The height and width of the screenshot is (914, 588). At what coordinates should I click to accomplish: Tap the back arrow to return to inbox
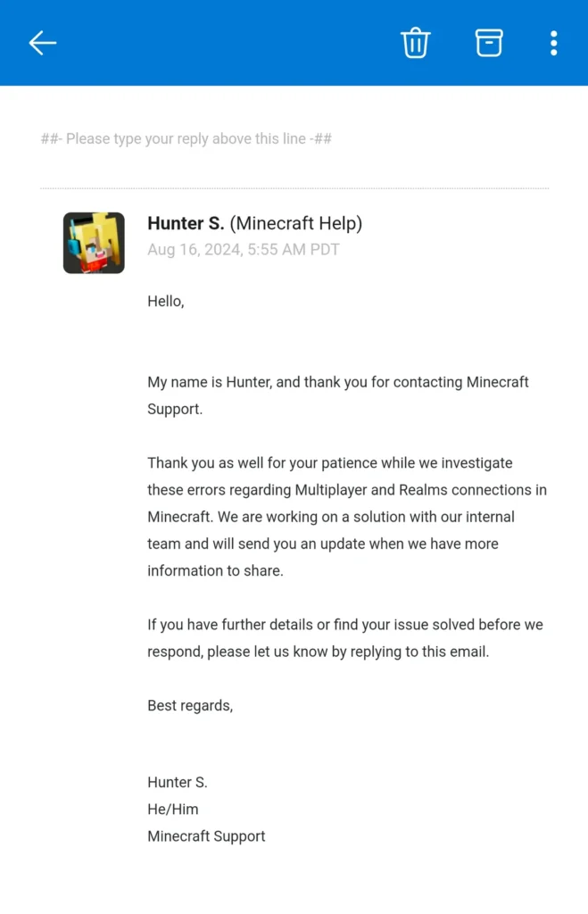pyautogui.click(x=42, y=42)
